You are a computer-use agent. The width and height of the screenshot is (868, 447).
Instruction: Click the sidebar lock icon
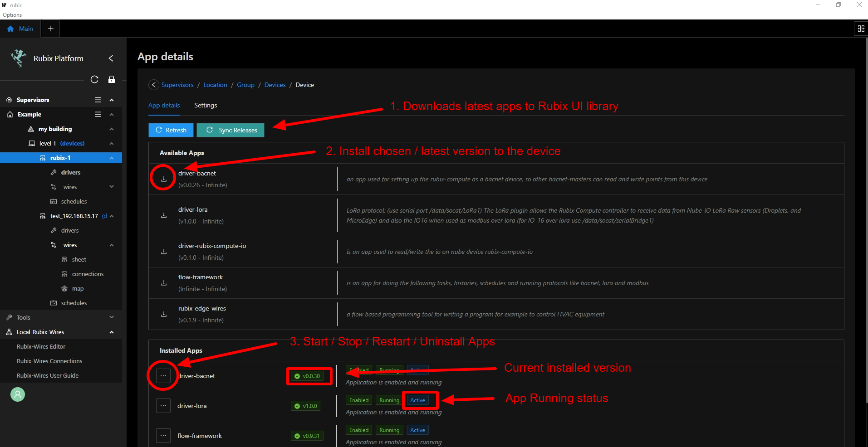pos(111,79)
